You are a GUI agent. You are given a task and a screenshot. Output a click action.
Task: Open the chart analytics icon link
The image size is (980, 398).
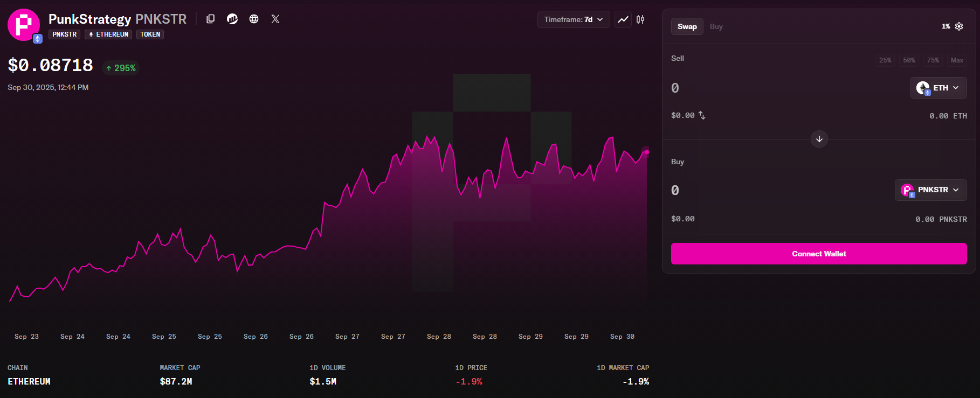coord(232,19)
